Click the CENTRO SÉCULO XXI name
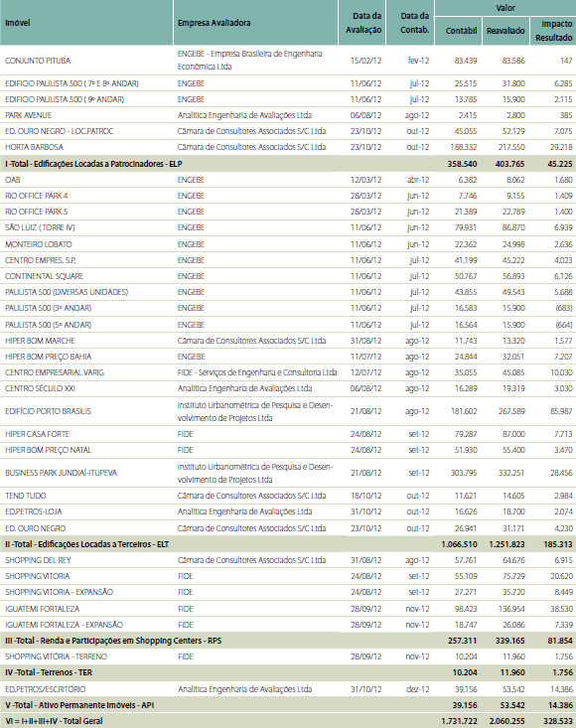 tap(40, 388)
